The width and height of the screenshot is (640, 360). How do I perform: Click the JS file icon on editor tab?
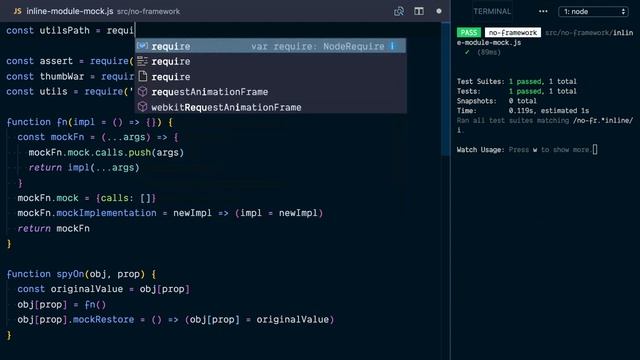18,11
